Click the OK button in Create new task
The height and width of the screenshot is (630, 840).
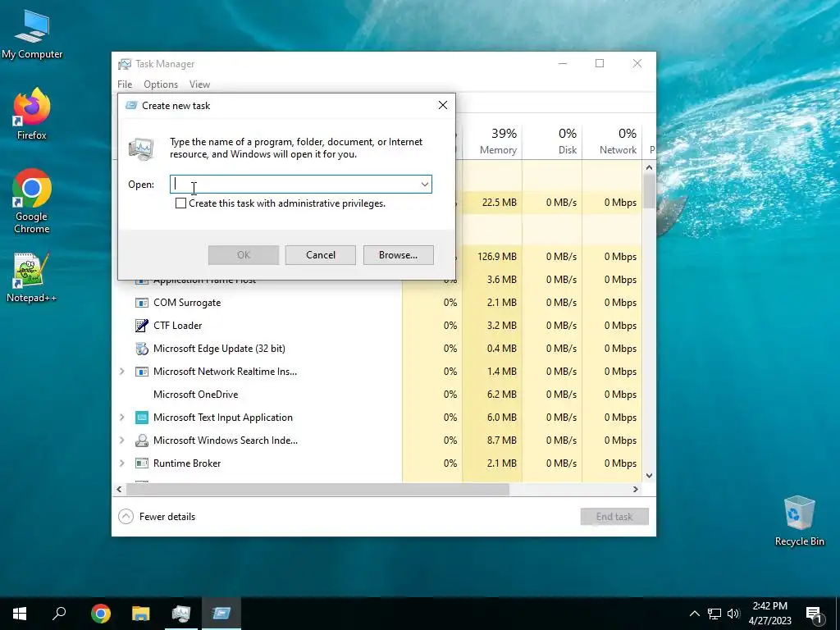click(x=243, y=255)
